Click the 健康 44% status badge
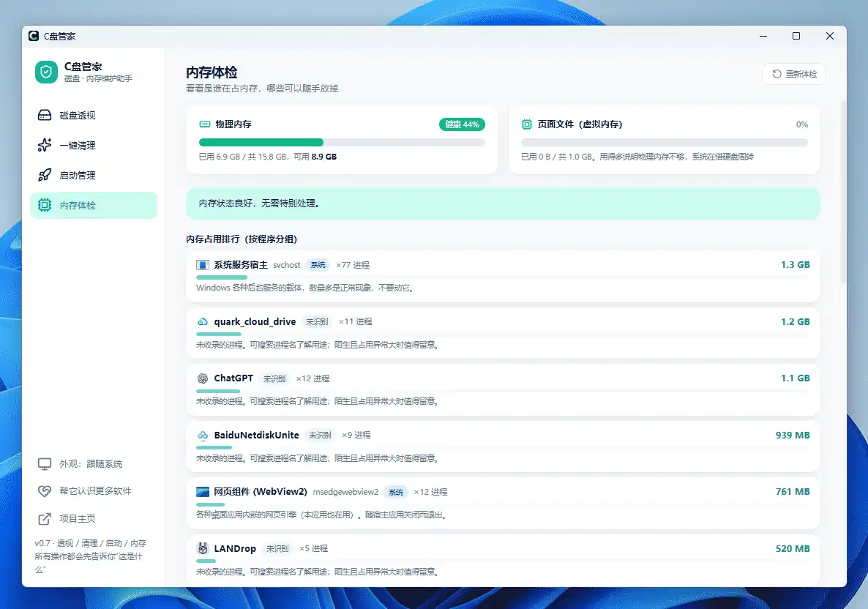868x609 pixels. coord(463,124)
